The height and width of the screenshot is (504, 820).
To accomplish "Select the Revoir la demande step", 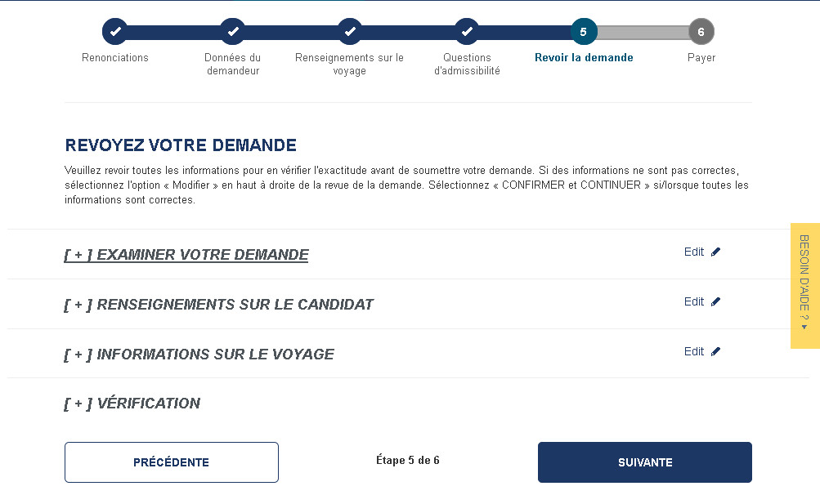I will tap(584, 32).
